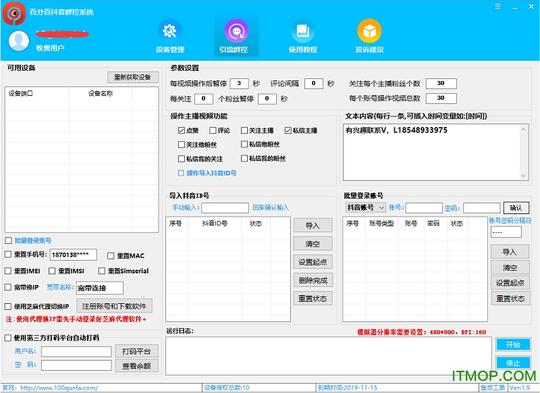
Task: Open 投诉建议 orange box icon
Action: 369,31
